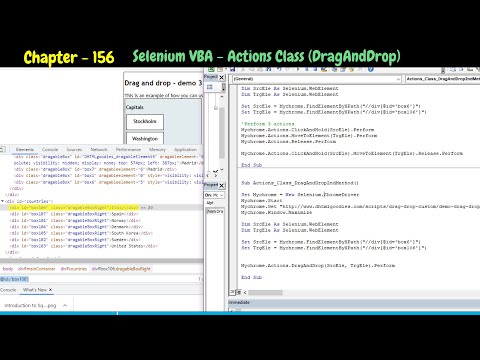Screen dimensions: 480x360
Task: Click the Mychrome.Window.Maximize code line
Action: coord(277,212)
